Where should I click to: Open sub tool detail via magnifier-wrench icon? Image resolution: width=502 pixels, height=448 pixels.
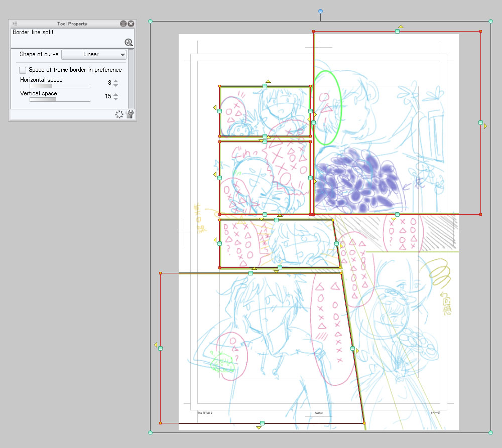pos(129,43)
